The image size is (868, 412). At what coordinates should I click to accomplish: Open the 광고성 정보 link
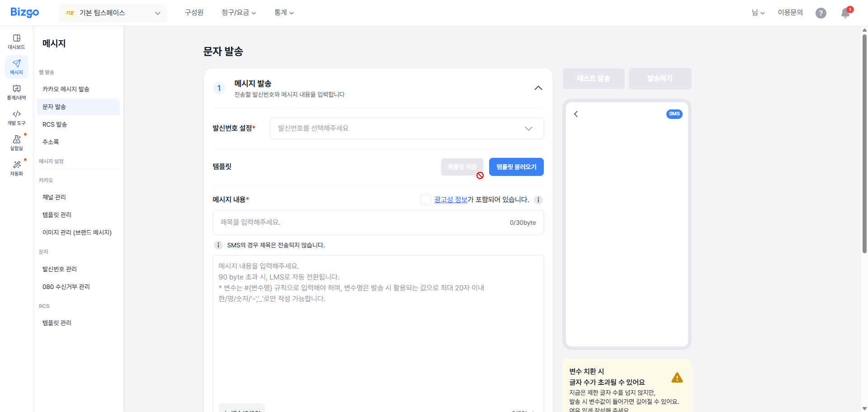(451, 199)
